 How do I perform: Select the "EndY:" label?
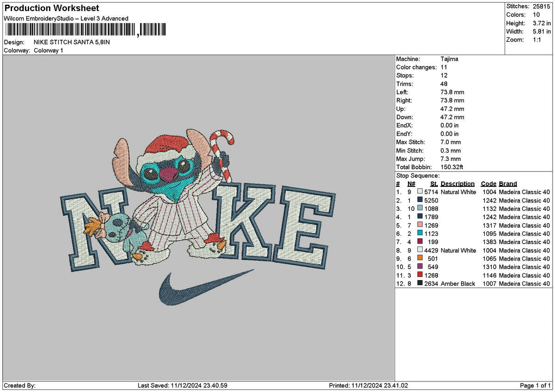(x=405, y=134)
